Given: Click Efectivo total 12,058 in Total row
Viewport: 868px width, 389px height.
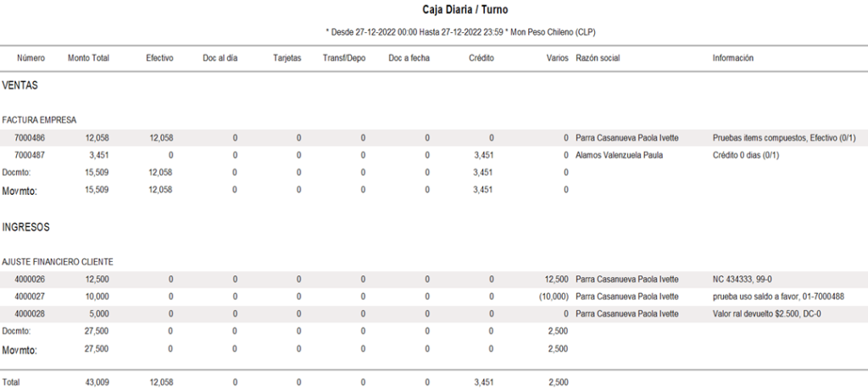Looking at the screenshot, I should click(161, 382).
